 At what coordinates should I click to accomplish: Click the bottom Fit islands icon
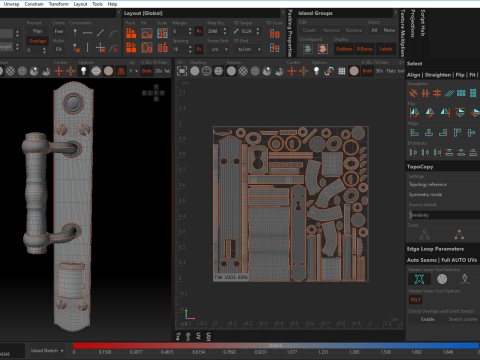(147, 48)
